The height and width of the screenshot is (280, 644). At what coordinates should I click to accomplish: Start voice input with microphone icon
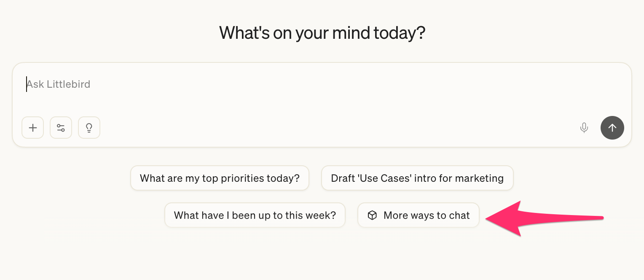tap(584, 128)
